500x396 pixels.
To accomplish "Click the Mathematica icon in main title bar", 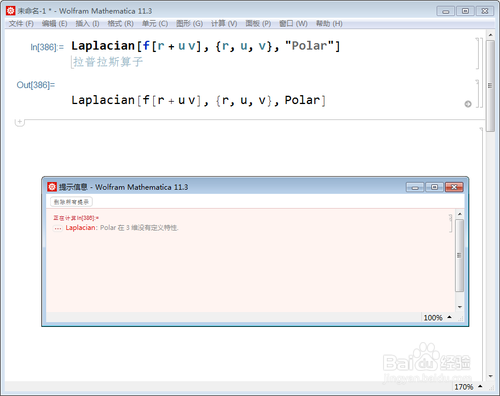I will click(x=11, y=11).
